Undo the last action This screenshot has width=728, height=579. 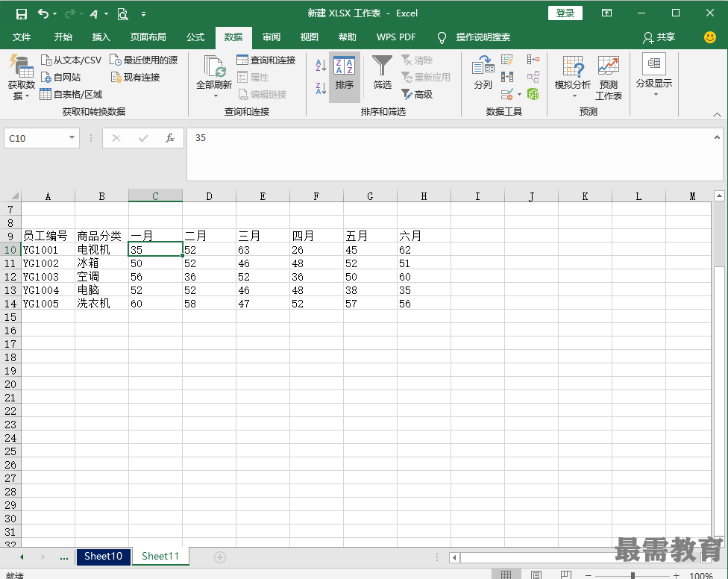pos(43,14)
